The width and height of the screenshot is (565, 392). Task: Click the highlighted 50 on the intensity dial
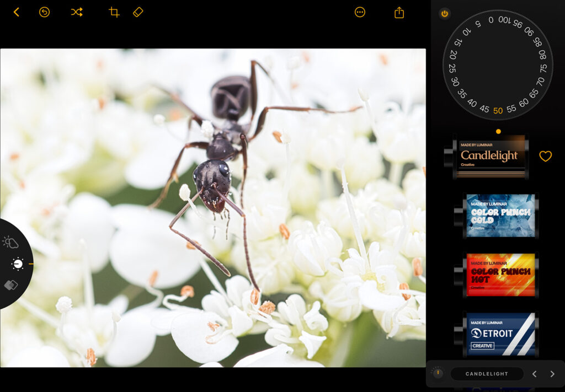click(x=498, y=110)
